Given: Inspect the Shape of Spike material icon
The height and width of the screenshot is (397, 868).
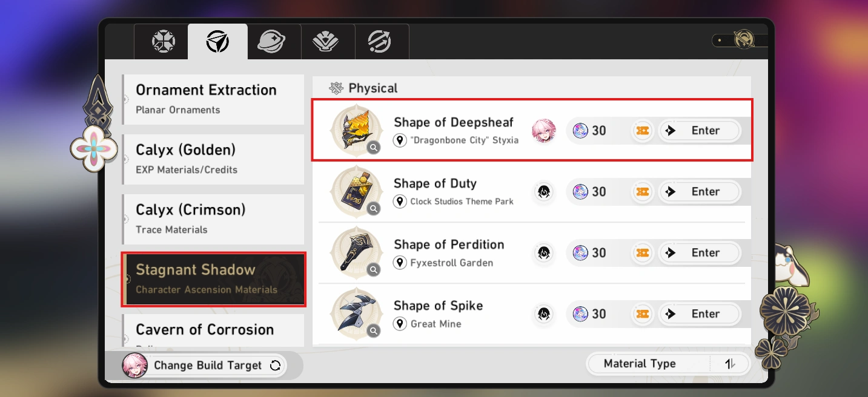Looking at the screenshot, I should tap(356, 313).
